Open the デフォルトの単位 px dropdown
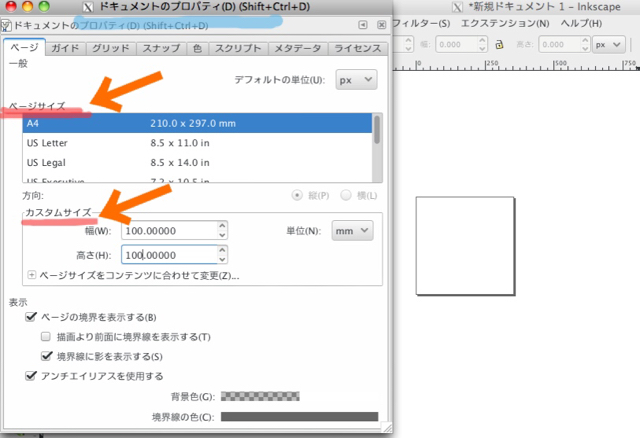Image resolution: width=640 pixels, height=438 pixels. (x=355, y=78)
